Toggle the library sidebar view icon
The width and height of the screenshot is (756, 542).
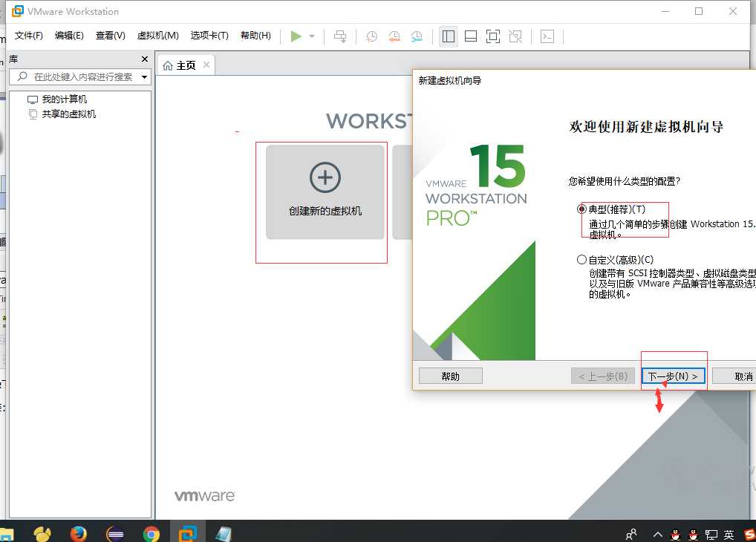(x=449, y=36)
